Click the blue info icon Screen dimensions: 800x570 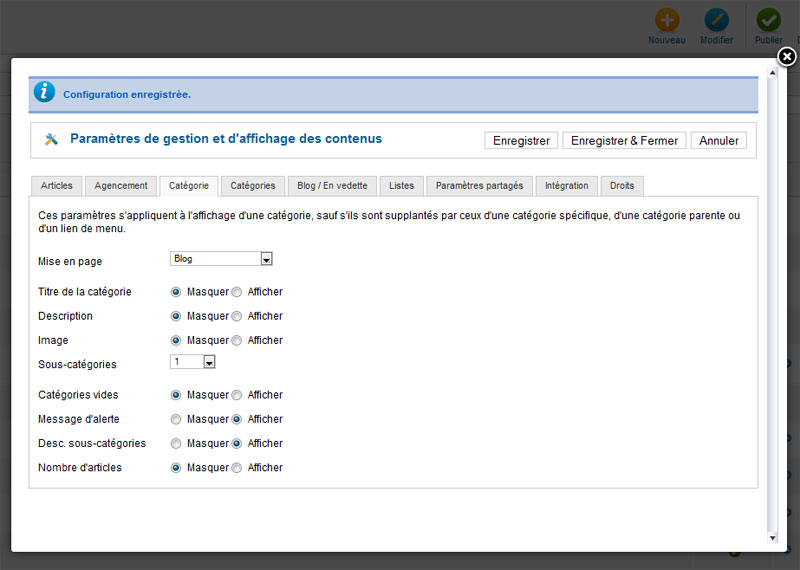(44, 92)
